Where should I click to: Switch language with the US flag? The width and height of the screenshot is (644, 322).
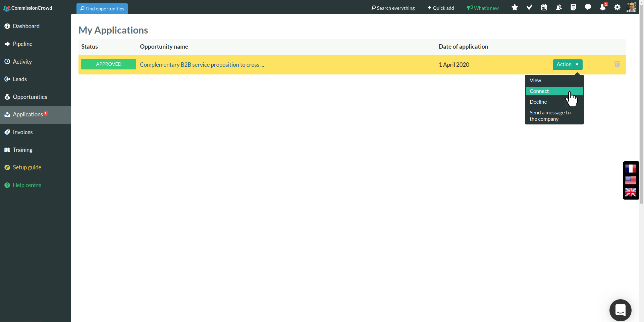[x=631, y=180]
